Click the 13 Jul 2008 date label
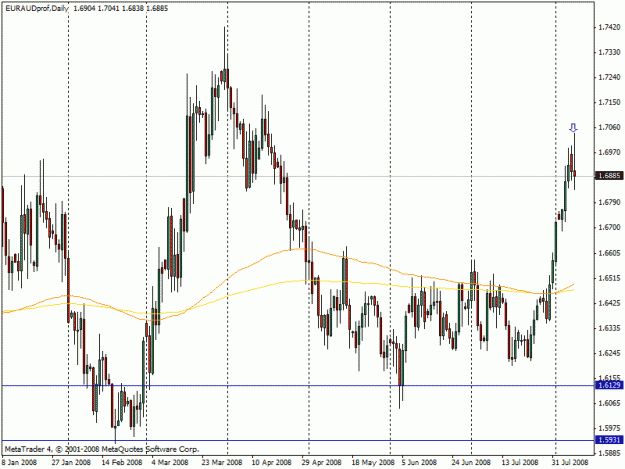 (520, 463)
